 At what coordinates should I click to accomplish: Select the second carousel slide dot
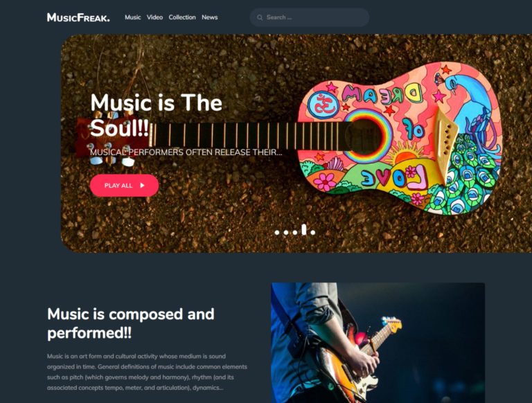pyautogui.click(x=286, y=233)
